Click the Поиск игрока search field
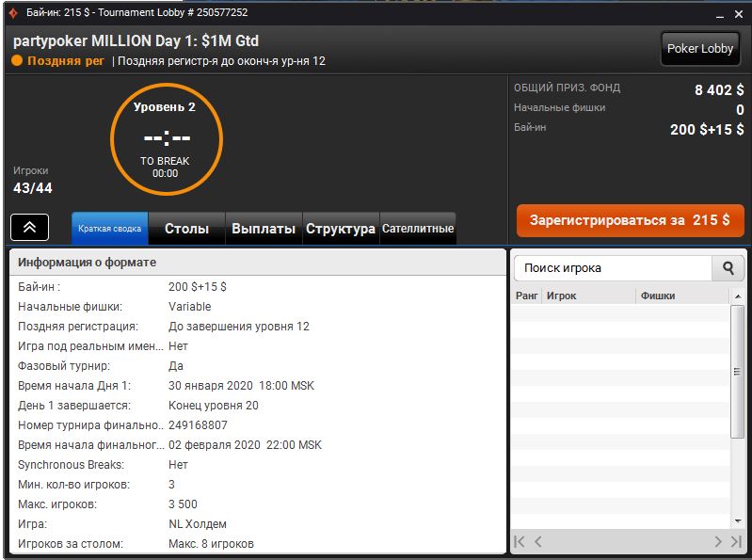This screenshot has width=752, height=560. (613, 268)
